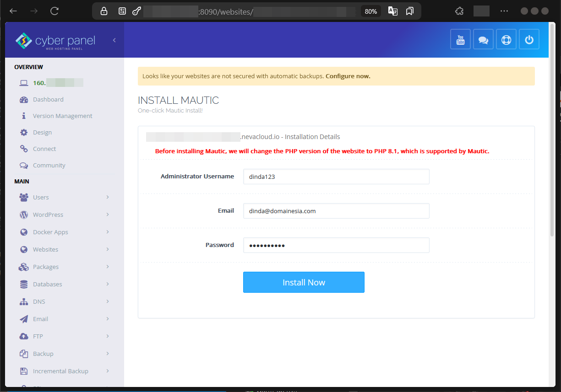The height and width of the screenshot is (392, 561).
Task: Click the bookmarks icon in address bar
Action: pos(410,11)
